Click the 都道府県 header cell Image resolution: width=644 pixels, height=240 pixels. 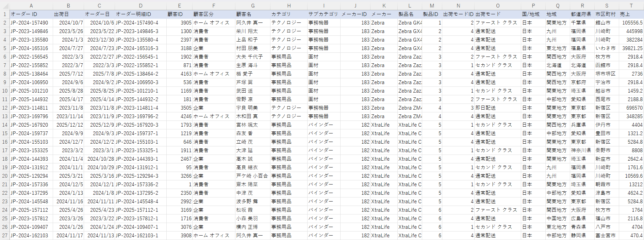(582, 14)
